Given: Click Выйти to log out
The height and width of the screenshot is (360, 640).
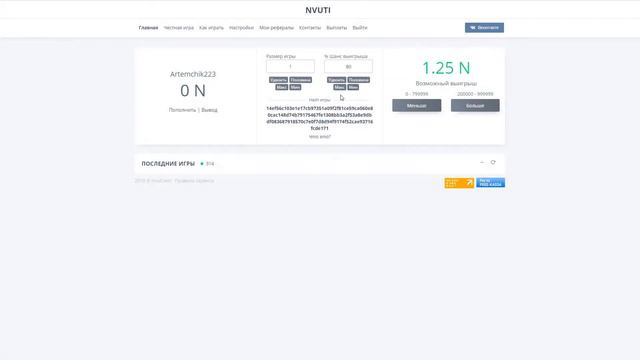Looking at the screenshot, I should coord(360,28).
